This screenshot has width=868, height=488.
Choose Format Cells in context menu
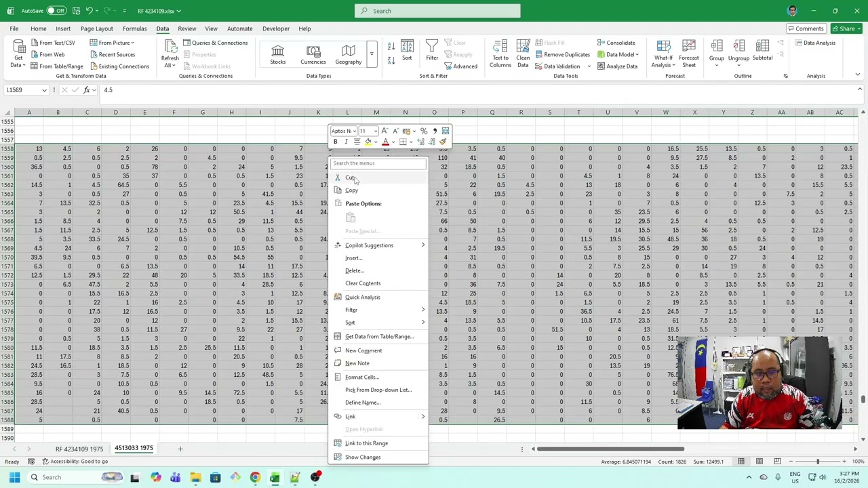coord(379,377)
